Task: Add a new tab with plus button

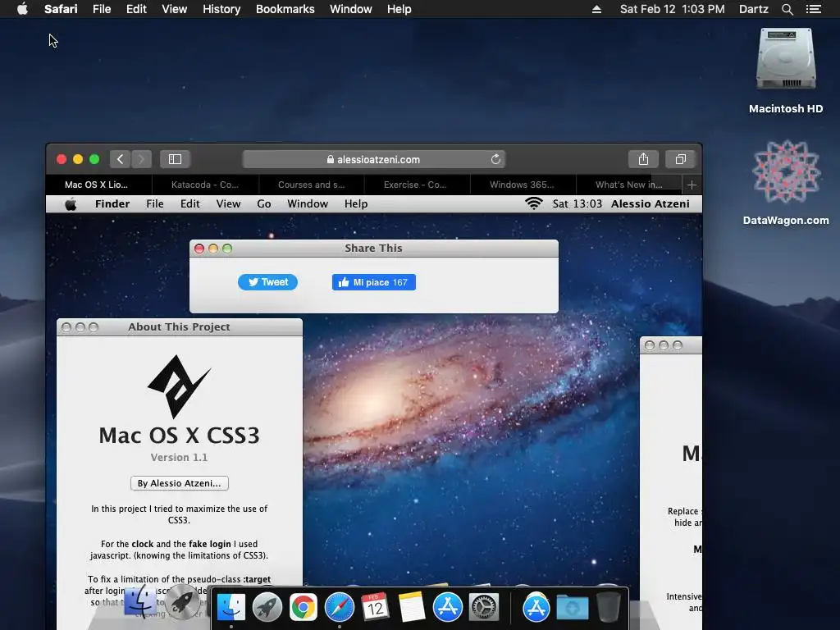Action: [692, 185]
